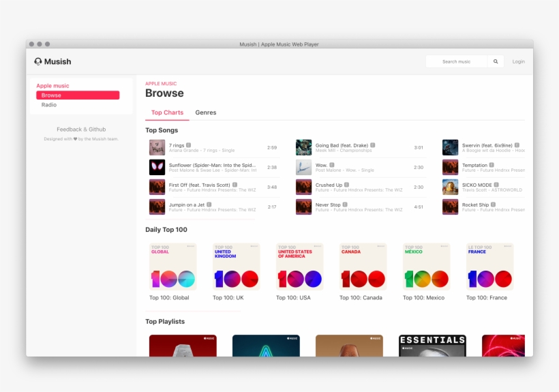Click explicit badge next to Jumpin on a Jet
The height and width of the screenshot is (392, 559).
click(209, 205)
